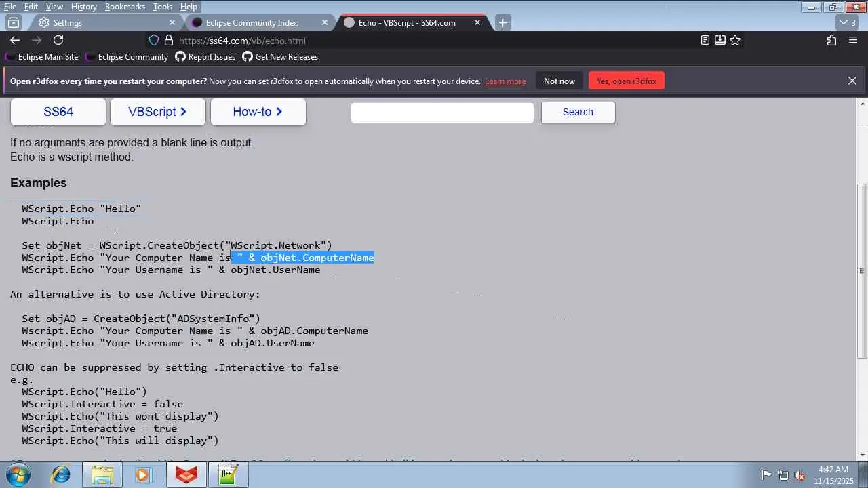Click the down-arrow tray icon in address bar
This screenshot has height=488, width=868.
tap(720, 40)
